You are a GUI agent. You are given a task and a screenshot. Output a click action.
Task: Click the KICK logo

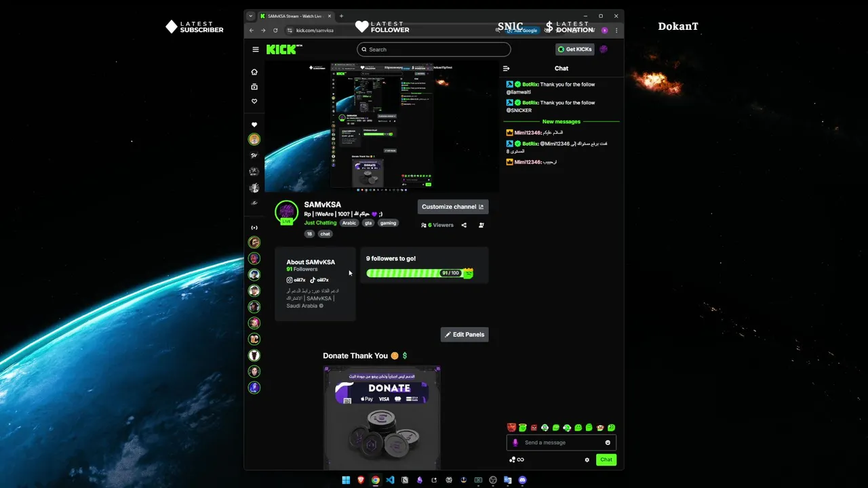click(283, 49)
